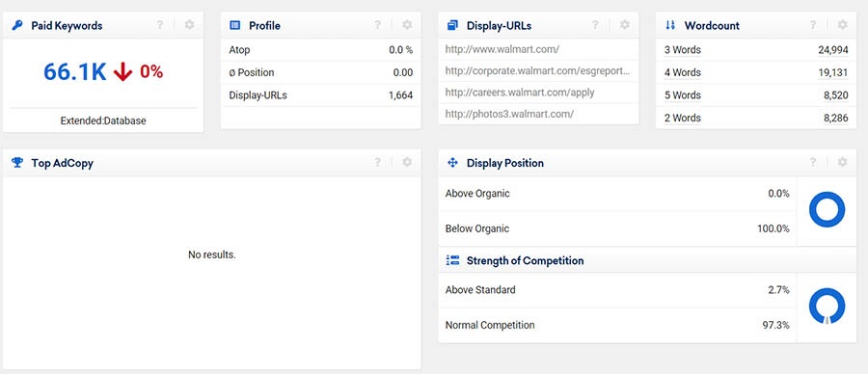Open Wordcount box settings gear
This screenshot has height=374, width=868.
pyautogui.click(x=842, y=25)
